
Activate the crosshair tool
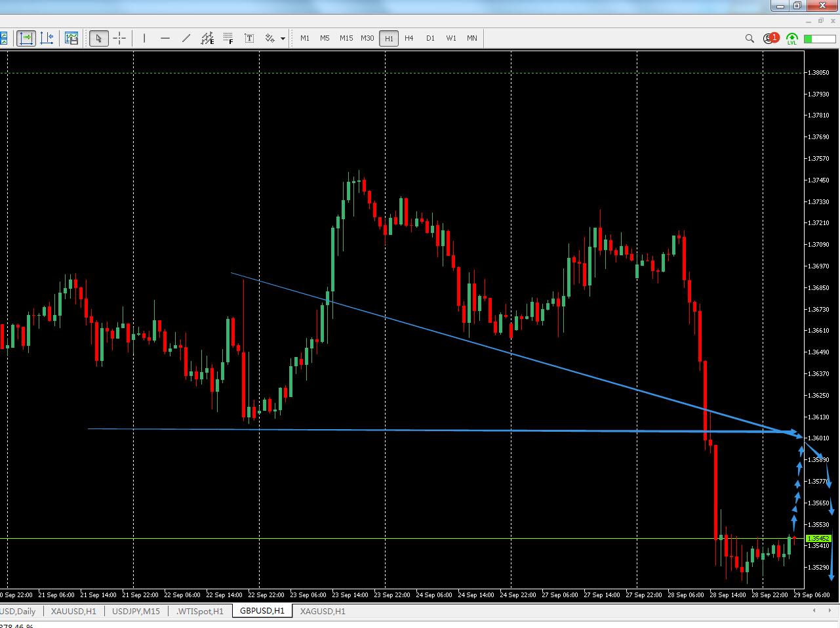119,38
